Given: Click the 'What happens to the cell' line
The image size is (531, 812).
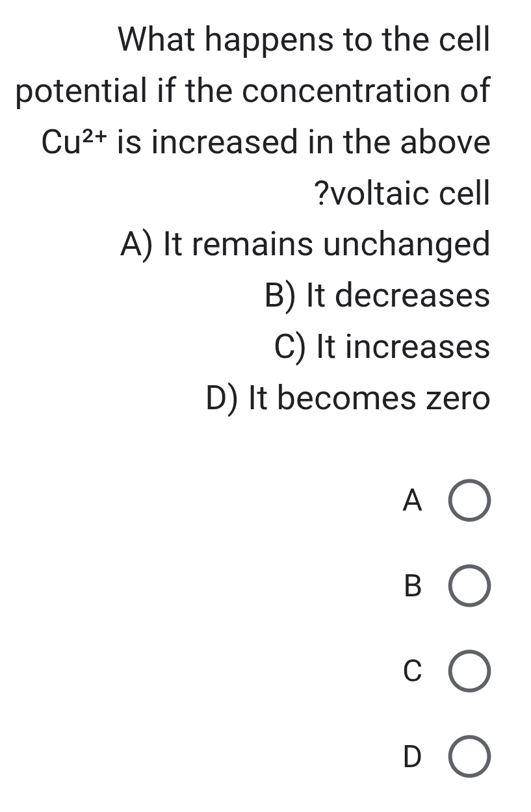Looking at the screenshot, I should pos(304,40).
